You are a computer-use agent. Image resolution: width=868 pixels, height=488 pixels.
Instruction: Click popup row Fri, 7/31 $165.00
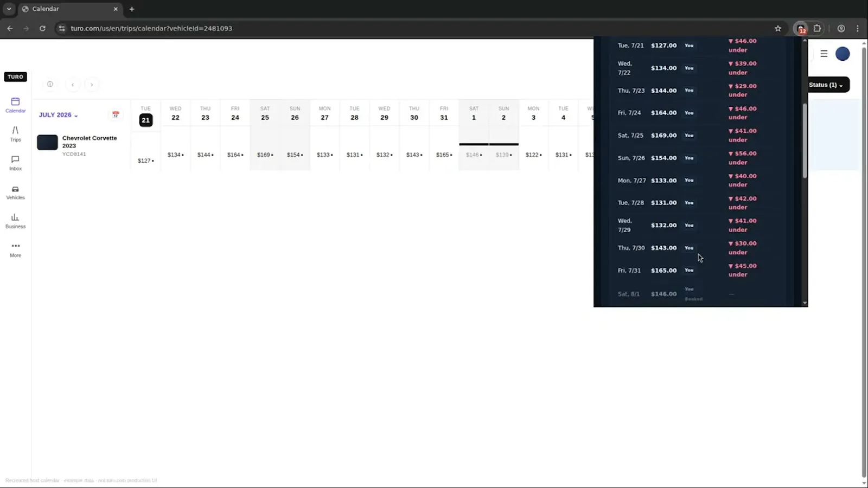(698, 270)
